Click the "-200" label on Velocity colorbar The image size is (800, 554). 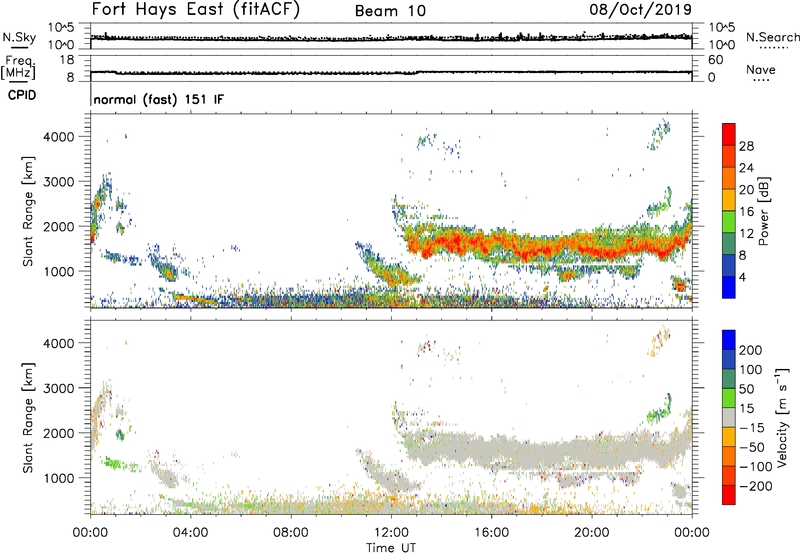[x=756, y=486]
